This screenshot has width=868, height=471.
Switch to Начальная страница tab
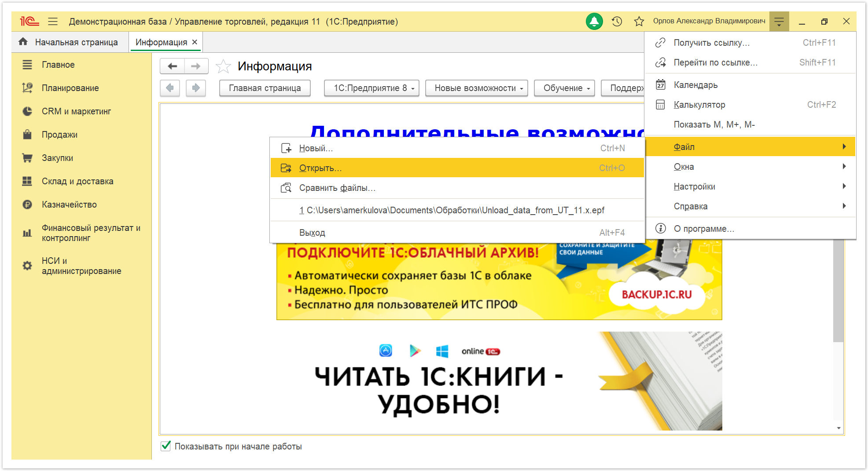70,42
